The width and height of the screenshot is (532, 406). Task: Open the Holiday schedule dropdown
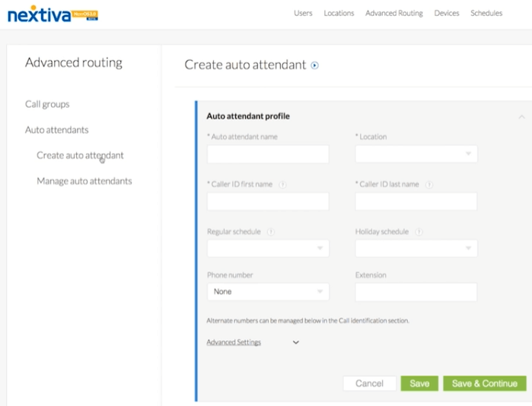point(416,249)
